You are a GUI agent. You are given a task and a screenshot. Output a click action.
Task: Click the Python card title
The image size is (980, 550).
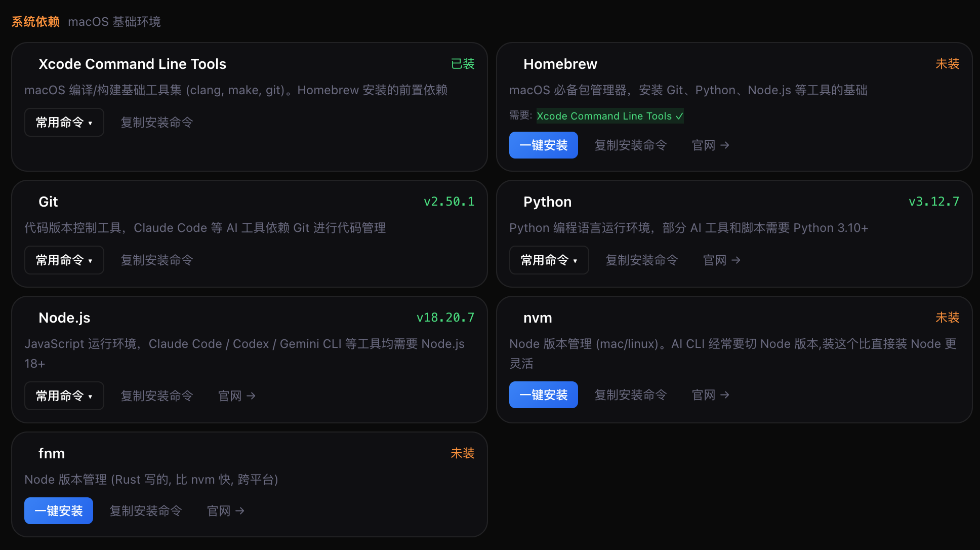tap(547, 202)
